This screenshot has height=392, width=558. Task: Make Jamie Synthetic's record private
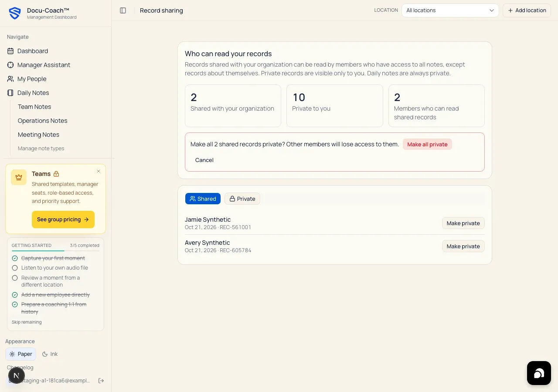tap(463, 223)
